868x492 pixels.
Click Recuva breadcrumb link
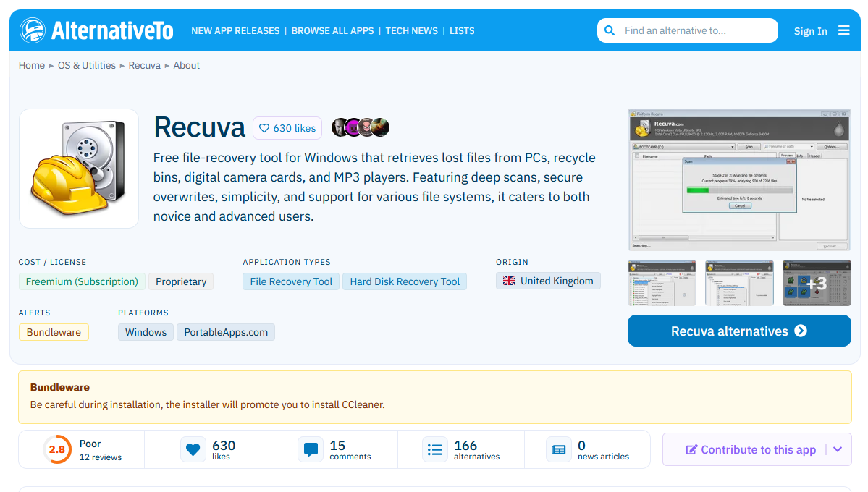145,65
